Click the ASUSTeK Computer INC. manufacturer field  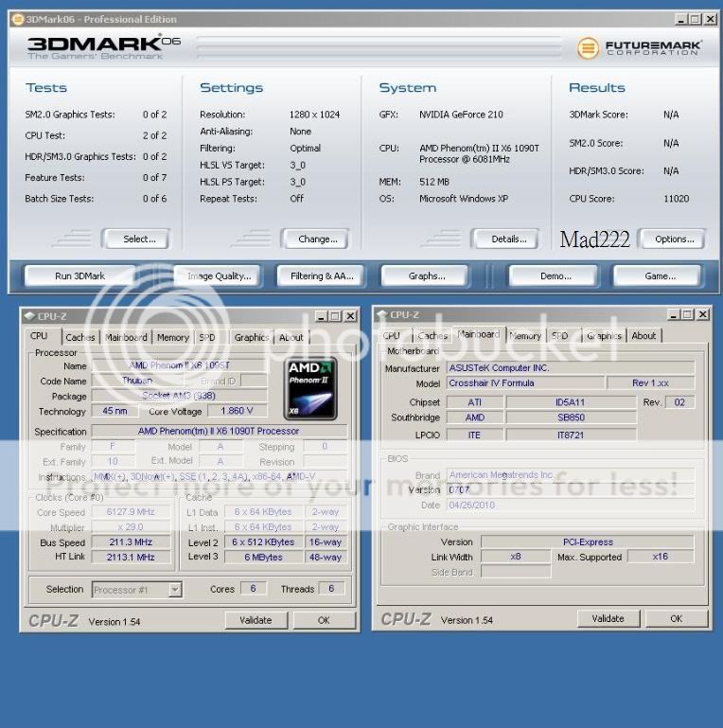pyautogui.click(x=571, y=367)
